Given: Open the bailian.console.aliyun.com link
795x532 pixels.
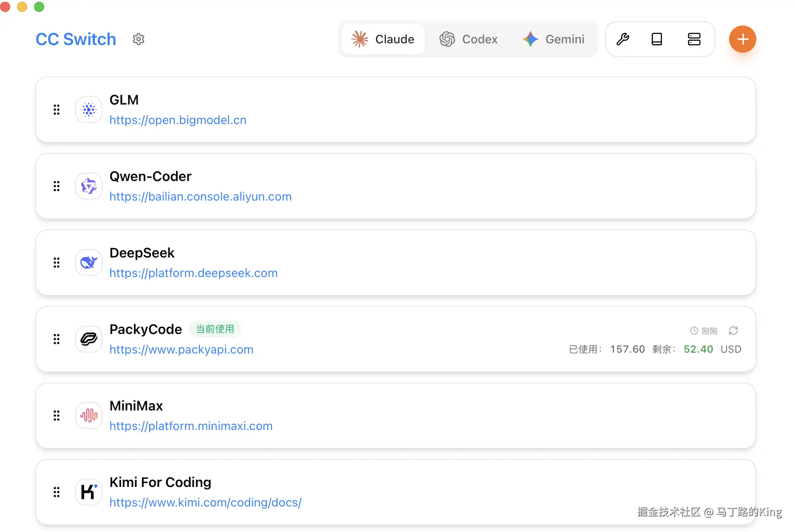Looking at the screenshot, I should point(201,197).
